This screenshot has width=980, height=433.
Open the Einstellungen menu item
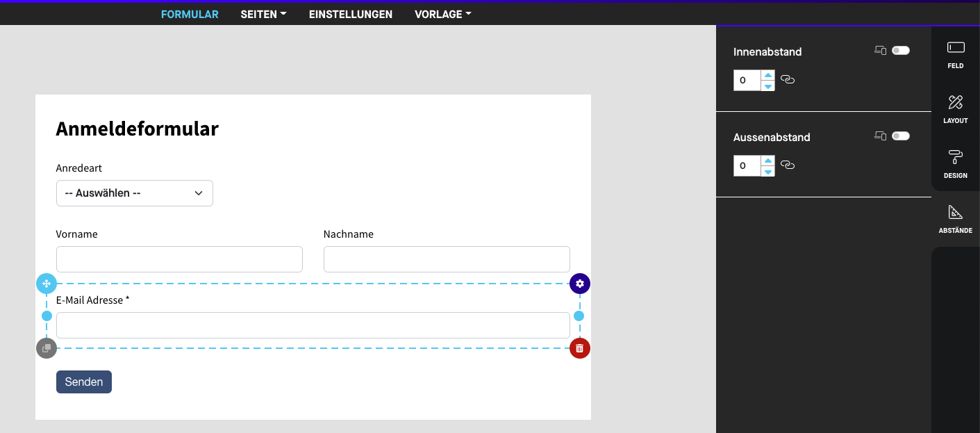[351, 14]
